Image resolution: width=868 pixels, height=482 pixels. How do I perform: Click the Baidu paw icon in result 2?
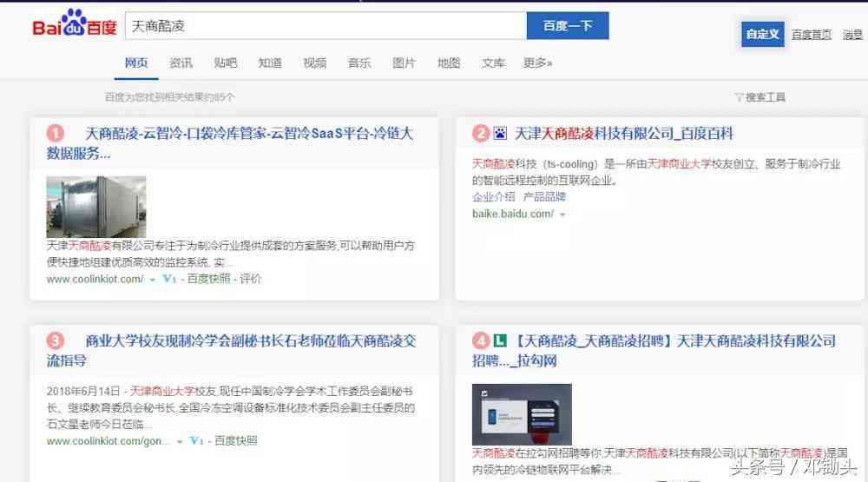pos(500,134)
